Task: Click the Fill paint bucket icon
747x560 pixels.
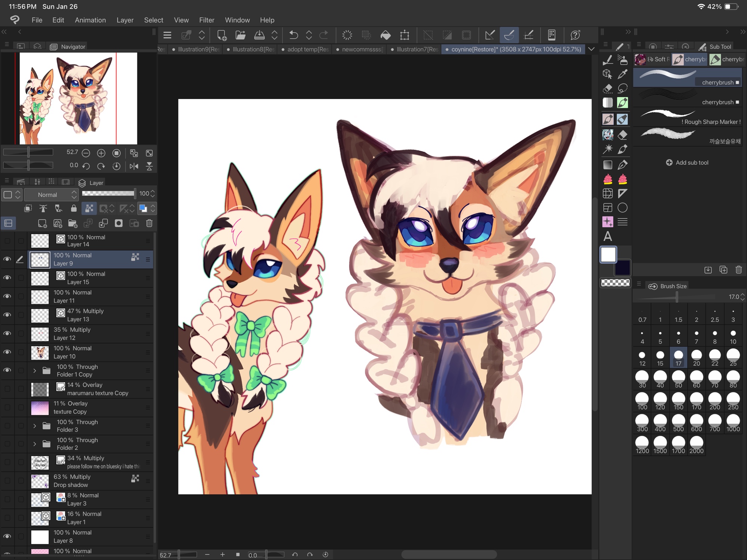Action: pyautogui.click(x=385, y=35)
